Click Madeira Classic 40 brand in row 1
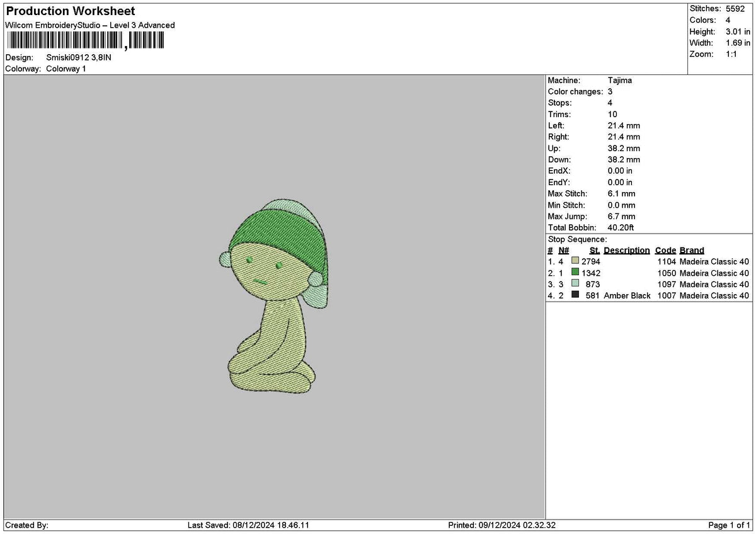Viewport: 756px width, 534px height. [714, 261]
